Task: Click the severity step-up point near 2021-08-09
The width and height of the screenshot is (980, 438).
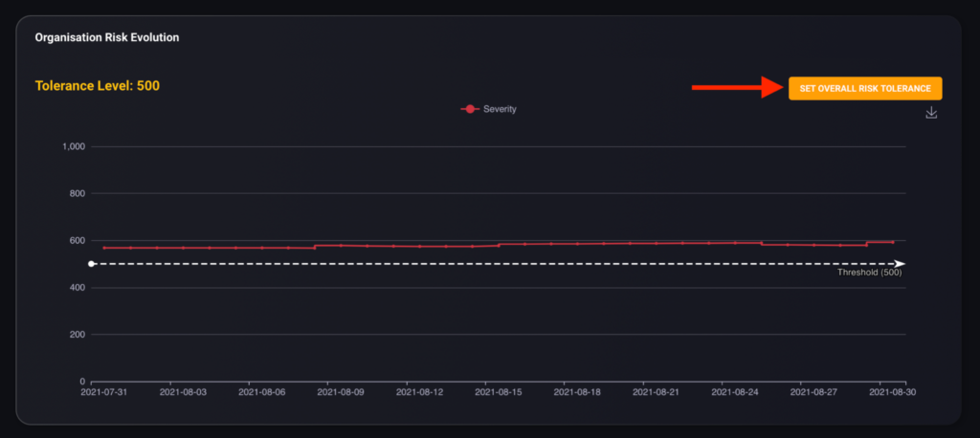Action: pos(315,246)
